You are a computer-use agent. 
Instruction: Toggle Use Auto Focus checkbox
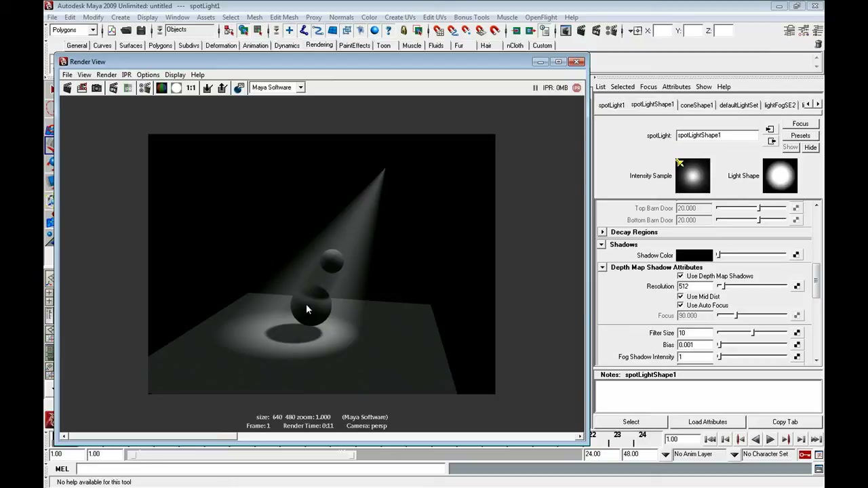click(x=680, y=305)
